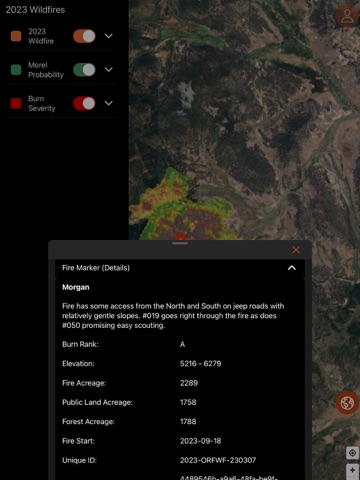The height and width of the screenshot is (480, 360).
Task: Click the Public Land Acreage label
Action: tap(97, 402)
